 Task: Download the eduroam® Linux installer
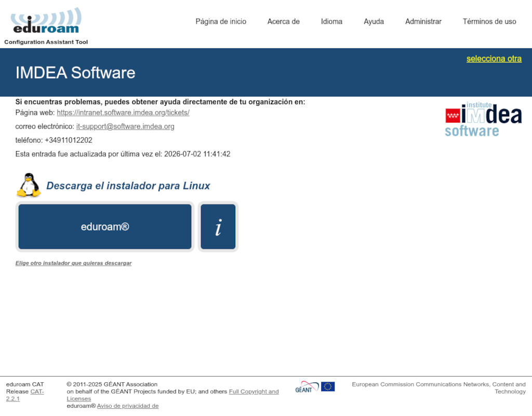(x=105, y=226)
